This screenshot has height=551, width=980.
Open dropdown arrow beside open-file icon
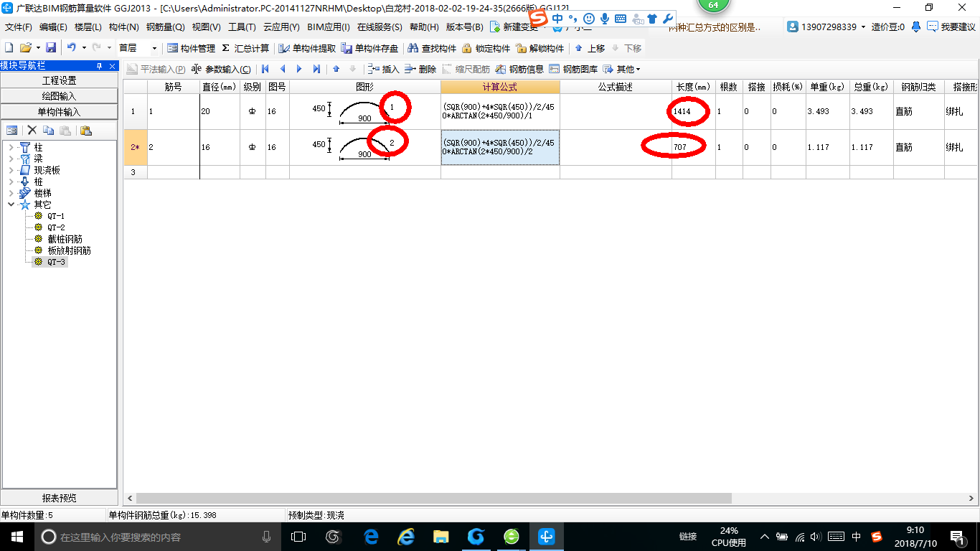click(38, 48)
